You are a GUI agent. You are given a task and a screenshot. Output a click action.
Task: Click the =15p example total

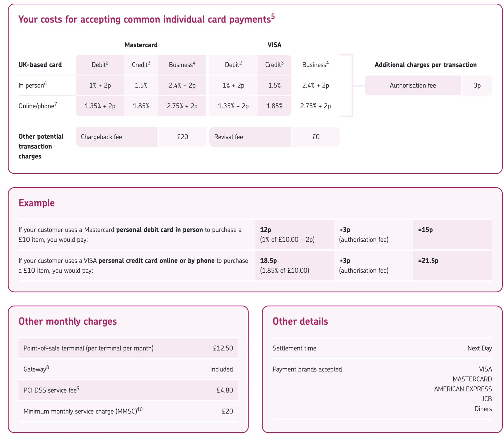coord(425,230)
